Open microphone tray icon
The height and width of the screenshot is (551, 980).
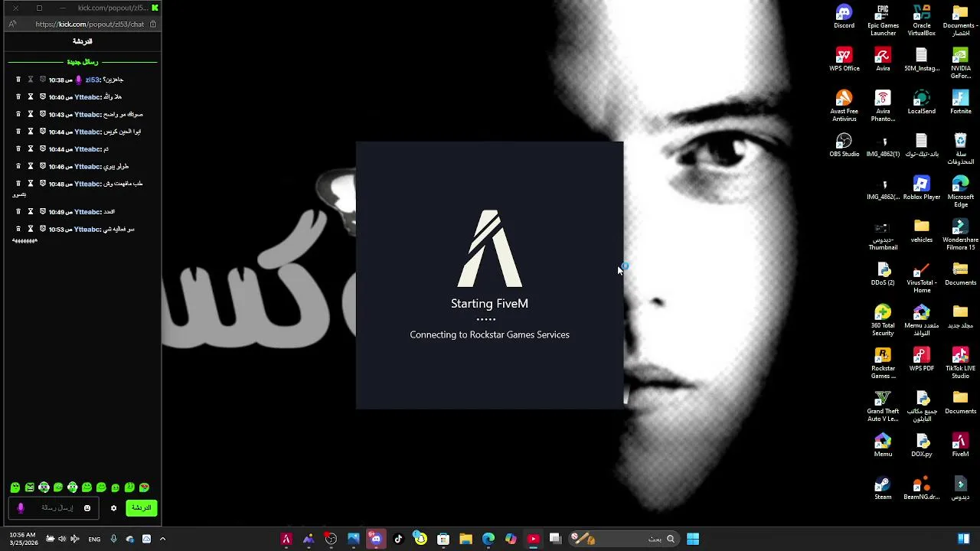point(113,539)
